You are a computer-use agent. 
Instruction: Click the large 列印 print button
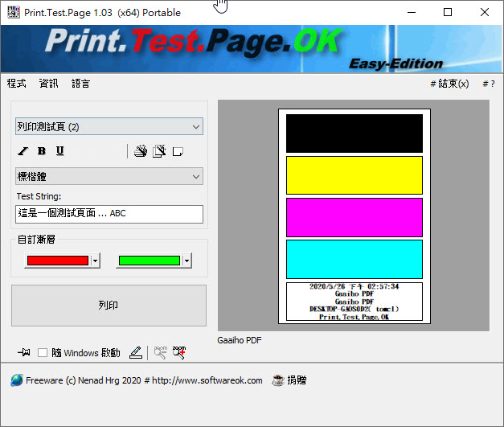109,306
